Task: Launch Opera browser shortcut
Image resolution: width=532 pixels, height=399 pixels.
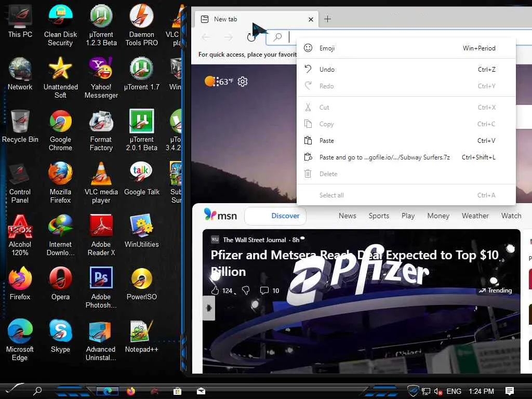Action: pos(60,284)
